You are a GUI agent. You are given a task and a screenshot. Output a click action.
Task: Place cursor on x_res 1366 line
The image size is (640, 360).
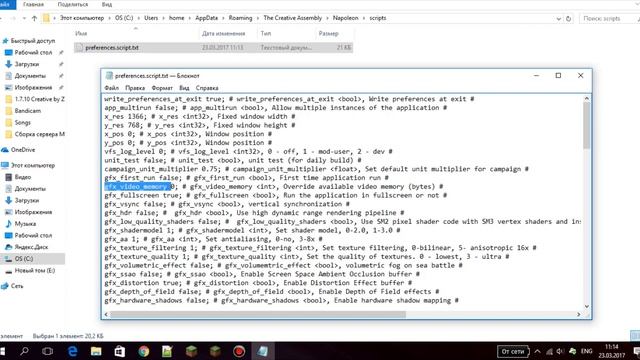click(200, 117)
